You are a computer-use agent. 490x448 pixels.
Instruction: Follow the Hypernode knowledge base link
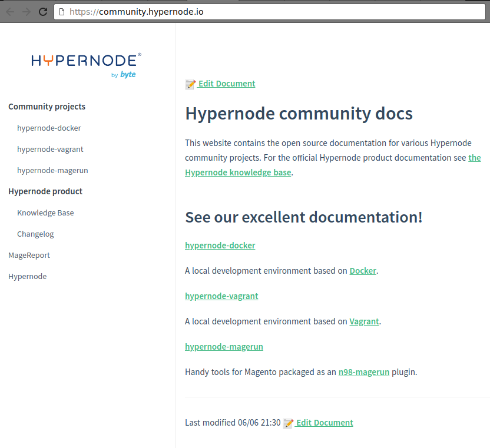238,172
